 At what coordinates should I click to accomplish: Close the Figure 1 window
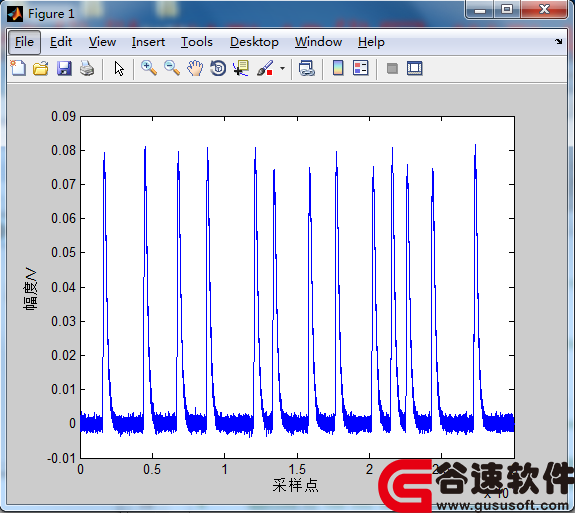(545, 9)
